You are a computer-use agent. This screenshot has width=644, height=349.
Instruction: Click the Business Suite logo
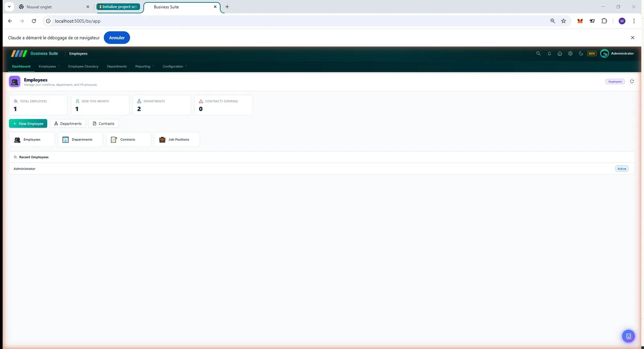point(35,53)
